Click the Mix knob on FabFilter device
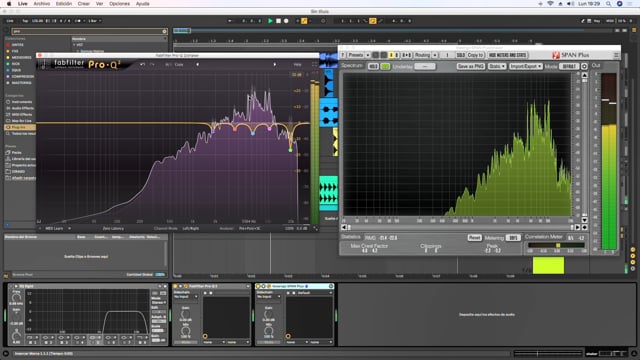640x360 pixels. coord(186,331)
